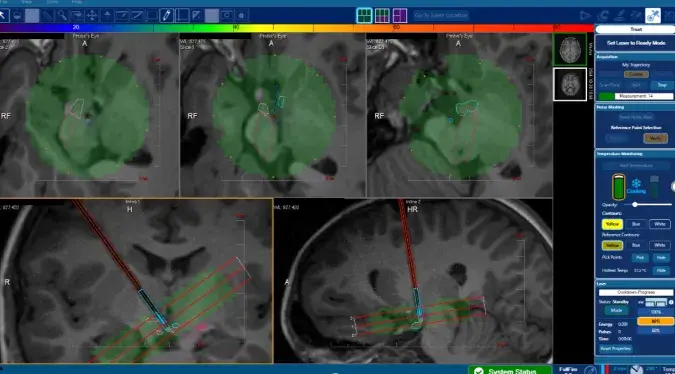The height and width of the screenshot is (374, 675).
Task: Open the File menu
Action: (x=4, y=2)
